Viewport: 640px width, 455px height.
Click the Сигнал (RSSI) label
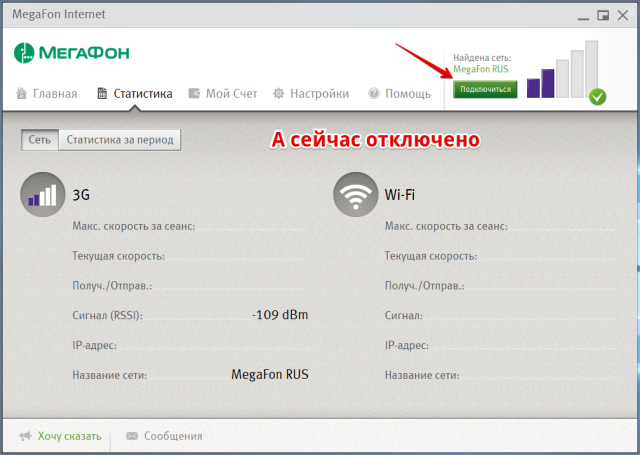[107, 315]
